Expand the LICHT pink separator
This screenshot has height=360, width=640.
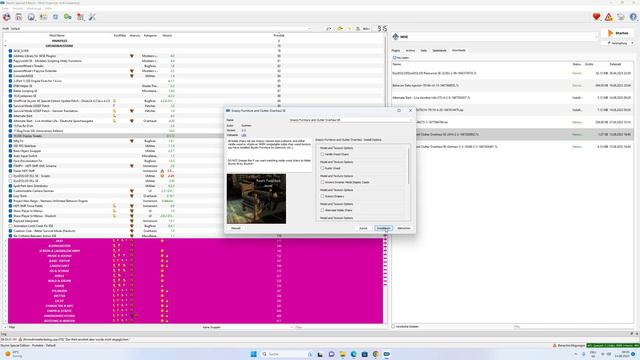point(5,301)
